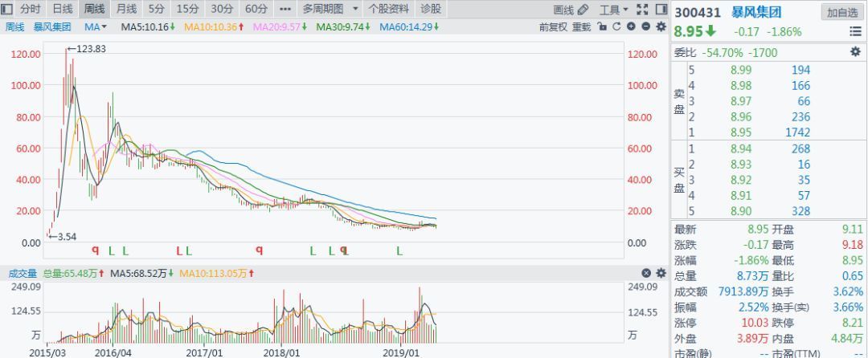Expand the MA indicator dropdown
Viewport: 868px width, 358px height.
(96, 26)
